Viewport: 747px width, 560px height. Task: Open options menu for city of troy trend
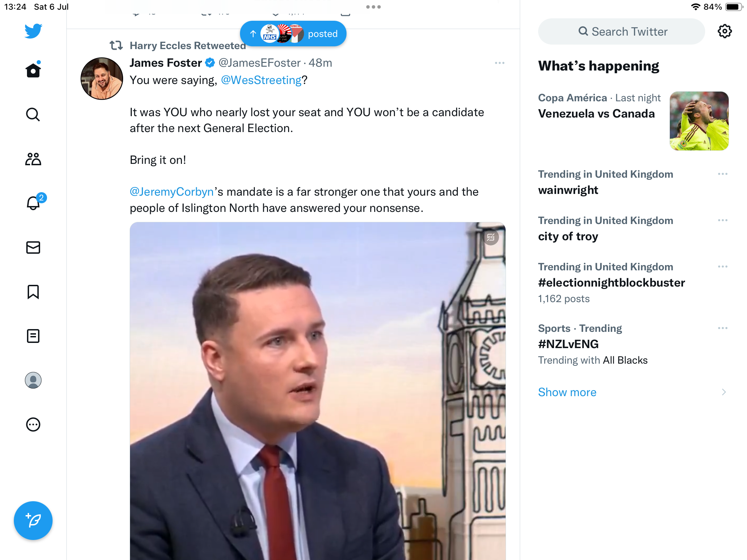tap(722, 221)
